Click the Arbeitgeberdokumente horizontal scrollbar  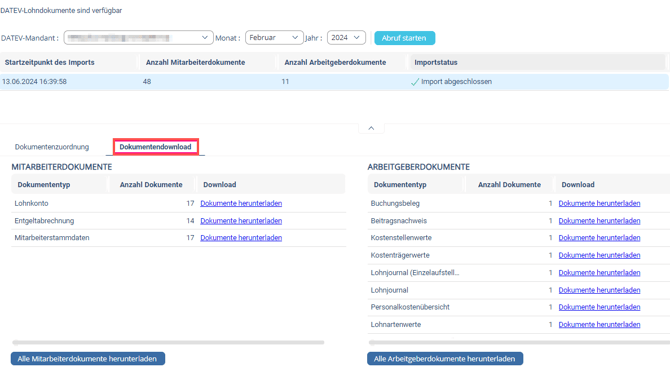[x=519, y=342]
